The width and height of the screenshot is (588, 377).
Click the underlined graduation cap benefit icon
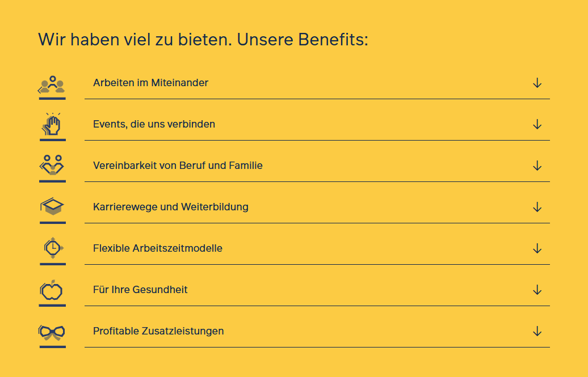tap(52, 206)
